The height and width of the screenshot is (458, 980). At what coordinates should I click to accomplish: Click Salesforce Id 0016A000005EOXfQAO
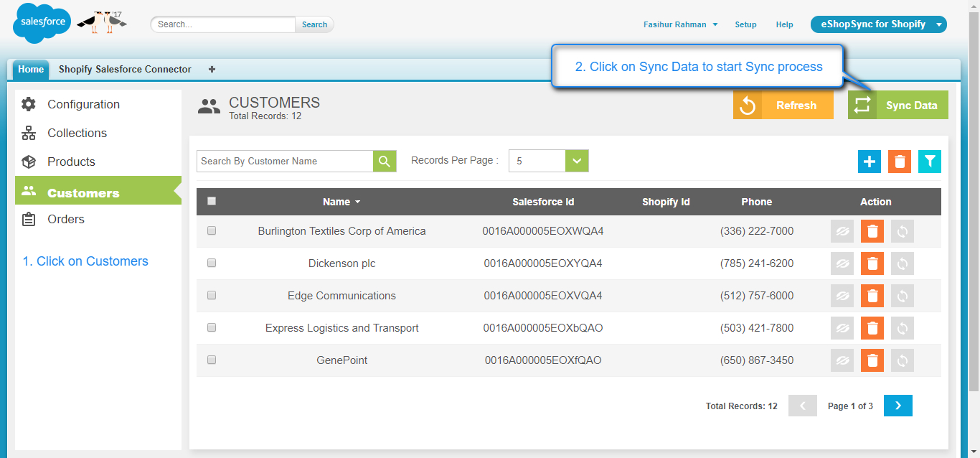point(543,360)
